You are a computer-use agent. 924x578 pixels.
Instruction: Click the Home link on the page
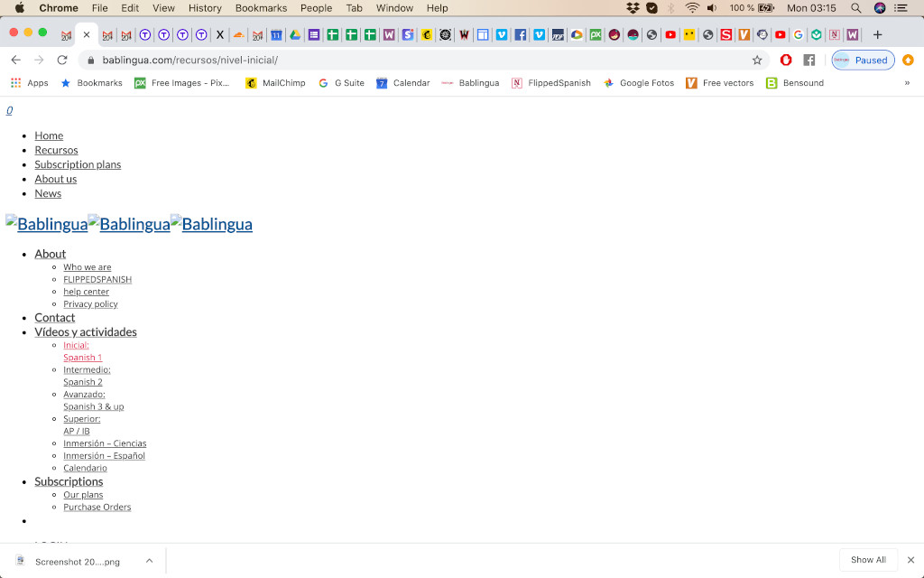coord(49,135)
